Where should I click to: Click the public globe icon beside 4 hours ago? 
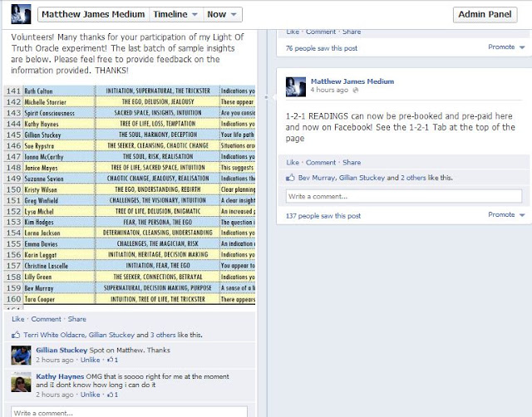point(355,91)
